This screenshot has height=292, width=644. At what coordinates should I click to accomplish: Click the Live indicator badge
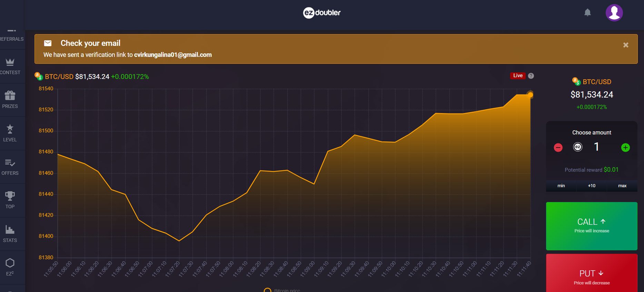click(x=518, y=75)
